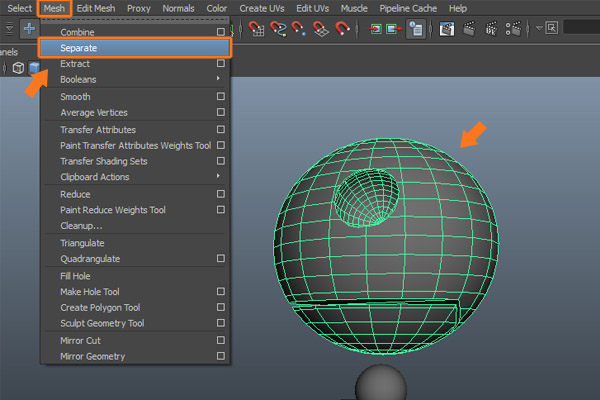This screenshot has width=600, height=400.
Task: Open the Smooth options box
Action: [x=220, y=97]
